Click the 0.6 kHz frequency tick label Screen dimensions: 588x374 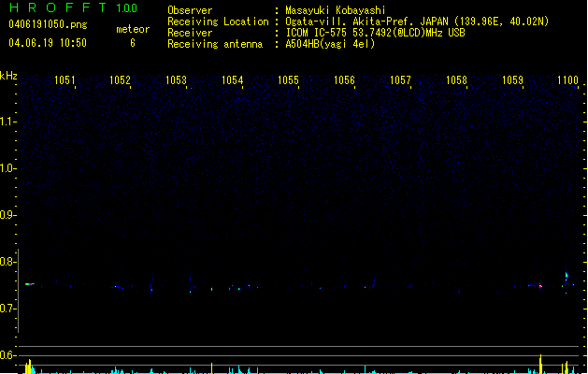point(7,355)
